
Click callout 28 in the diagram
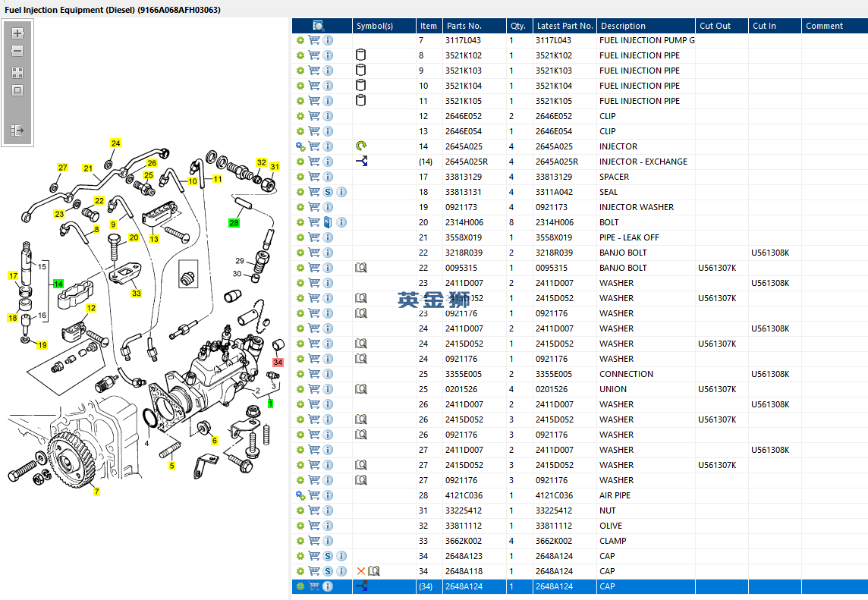(x=234, y=223)
